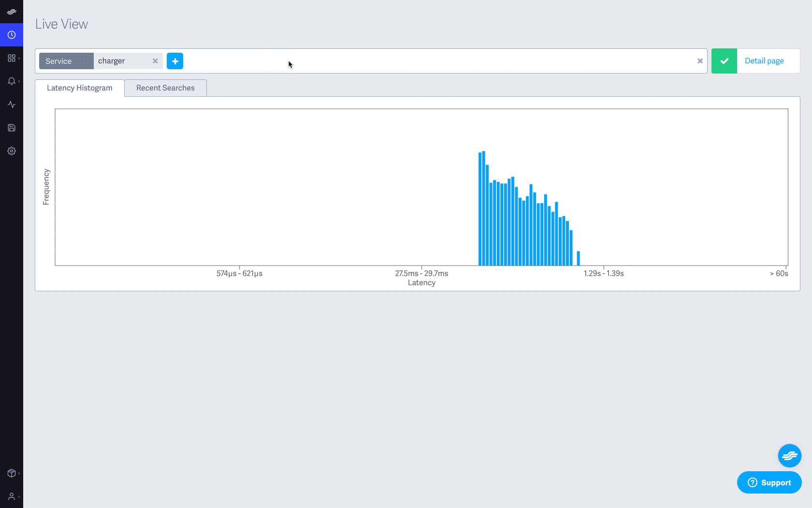This screenshot has width=812, height=508.
Task: Select the Latency Histogram tab
Action: click(80, 88)
